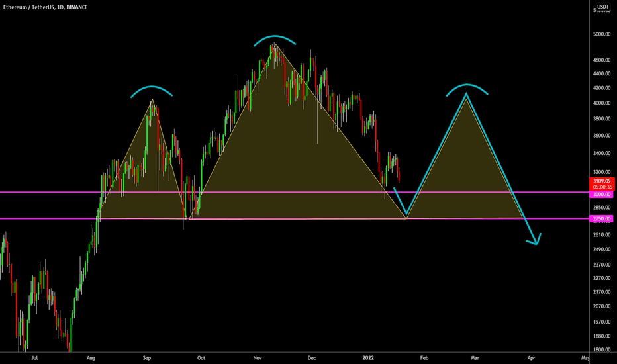Click the May label on time axis
Viewport: 617px width, 364px height.
(x=585, y=357)
